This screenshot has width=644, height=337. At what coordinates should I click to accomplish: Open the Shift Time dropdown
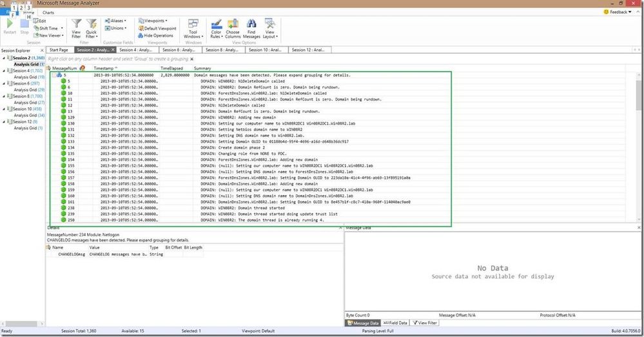coord(48,28)
